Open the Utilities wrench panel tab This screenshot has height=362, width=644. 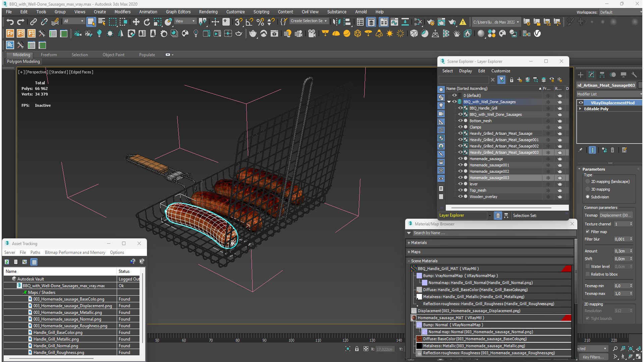pyautogui.click(x=634, y=75)
